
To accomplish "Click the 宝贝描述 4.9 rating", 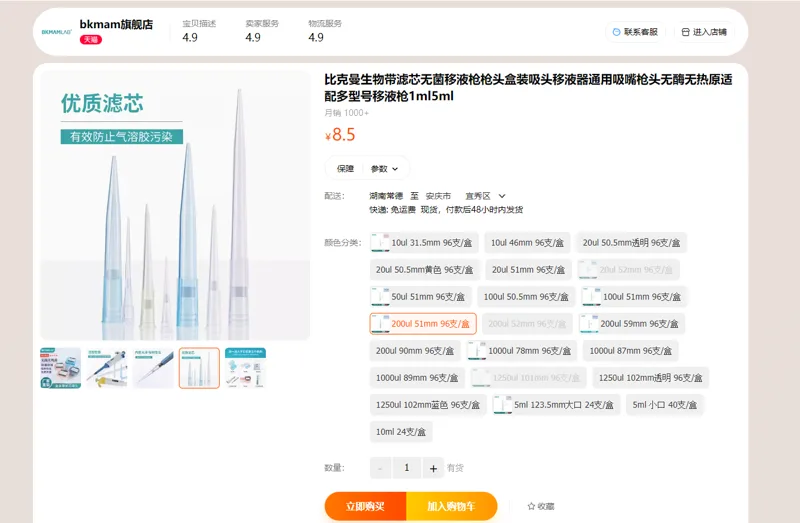I will (199, 31).
